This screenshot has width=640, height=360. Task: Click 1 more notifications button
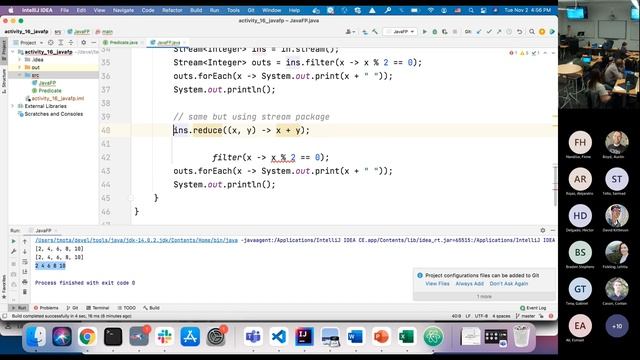484,297
